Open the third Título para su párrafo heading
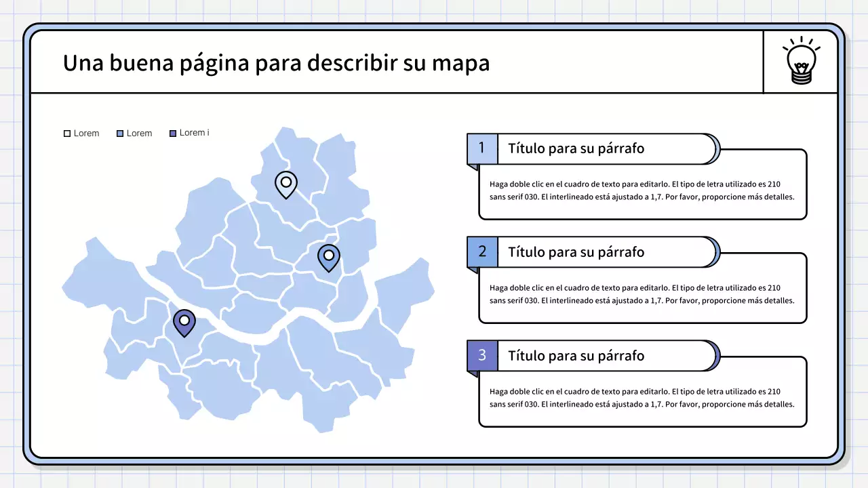The width and height of the screenshot is (868, 488). [576, 355]
